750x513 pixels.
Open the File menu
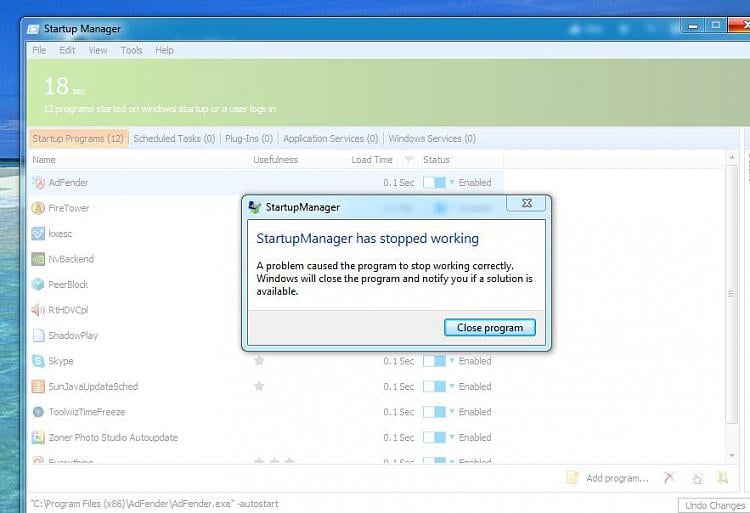(39, 50)
